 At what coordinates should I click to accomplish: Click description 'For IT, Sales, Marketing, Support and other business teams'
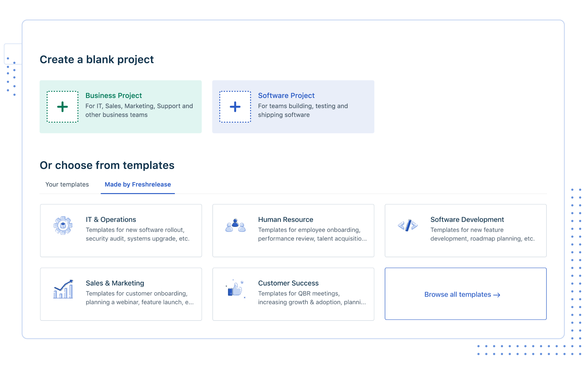pyautogui.click(x=139, y=110)
